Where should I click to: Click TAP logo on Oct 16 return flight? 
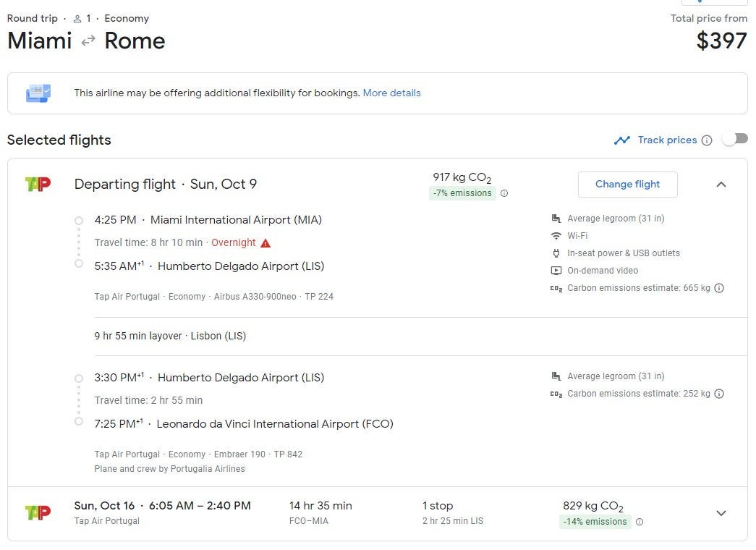(x=38, y=512)
